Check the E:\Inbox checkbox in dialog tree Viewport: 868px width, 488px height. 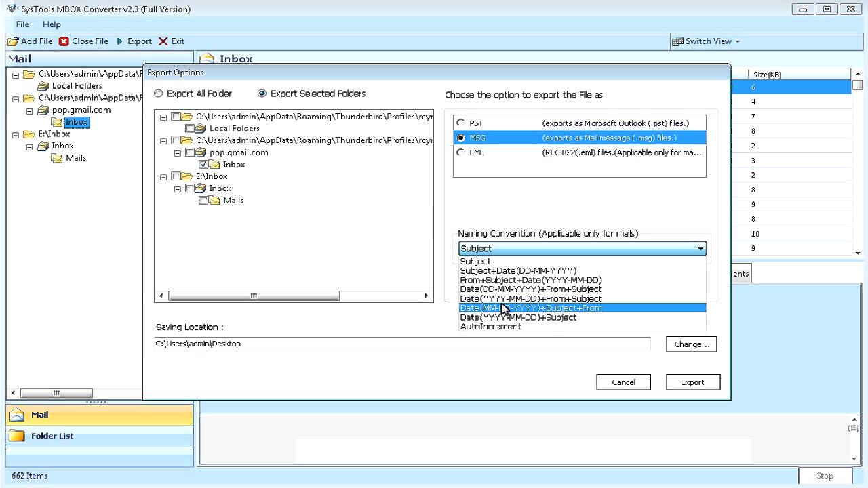tap(176, 176)
